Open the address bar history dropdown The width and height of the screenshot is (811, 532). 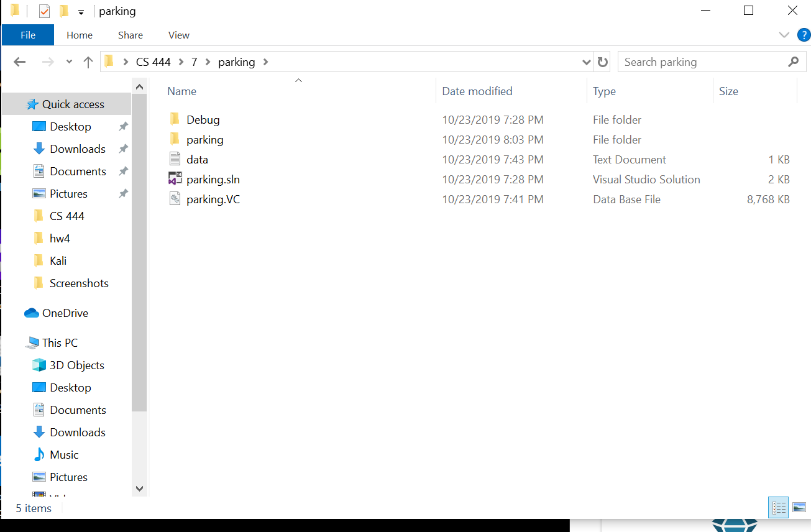point(587,62)
